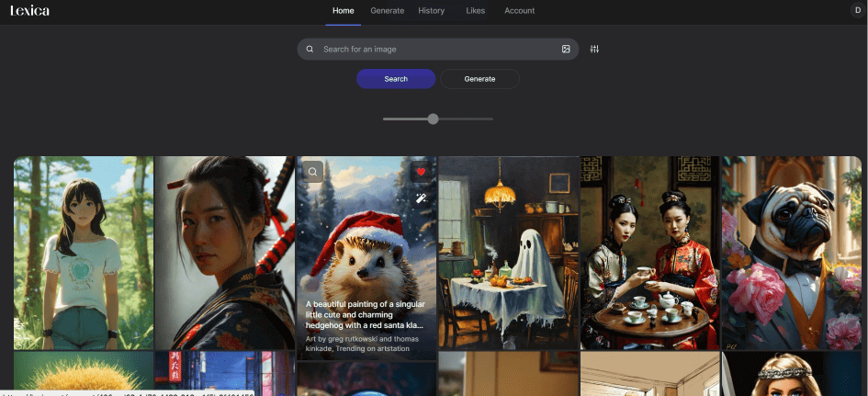Click the search-by-image upload icon
The image size is (868, 396).
pos(566,50)
